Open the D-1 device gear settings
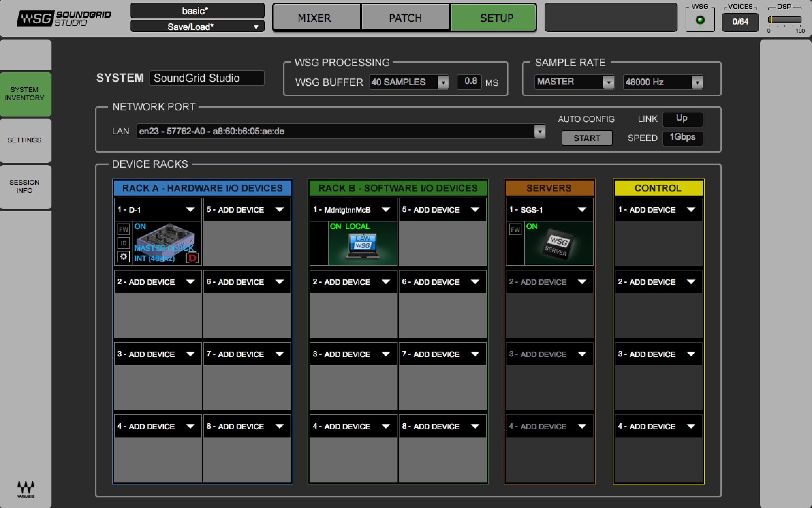The width and height of the screenshot is (812, 508). tap(123, 257)
